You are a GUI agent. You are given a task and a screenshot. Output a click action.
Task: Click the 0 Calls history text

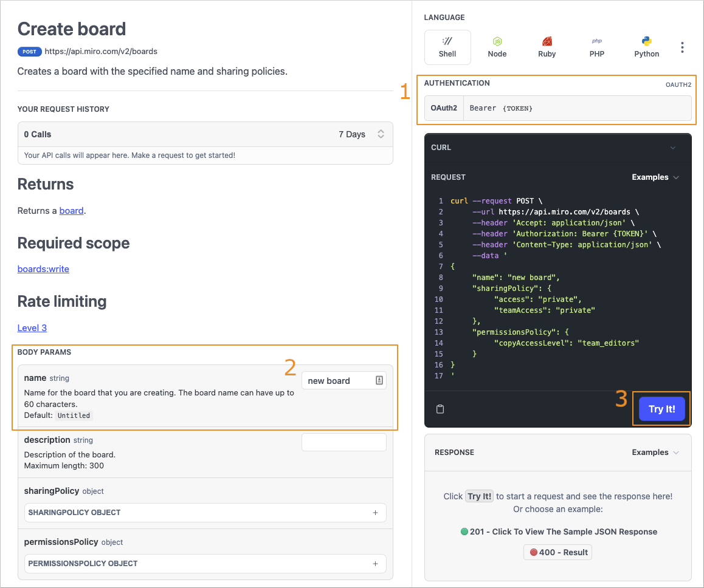[38, 134]
